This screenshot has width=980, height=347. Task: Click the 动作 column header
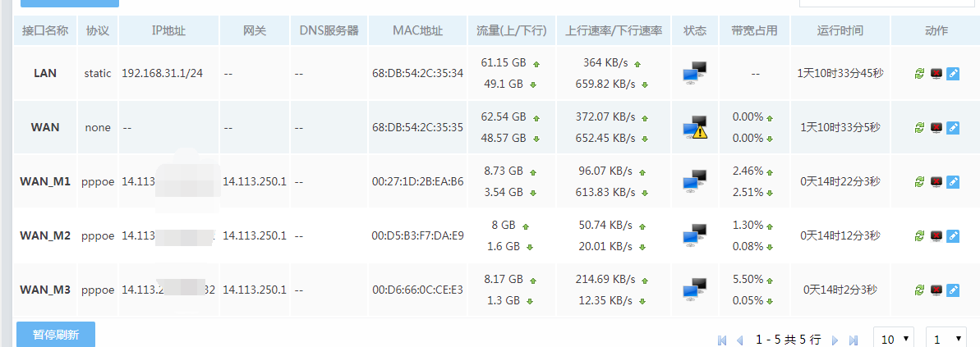[936, 30]
